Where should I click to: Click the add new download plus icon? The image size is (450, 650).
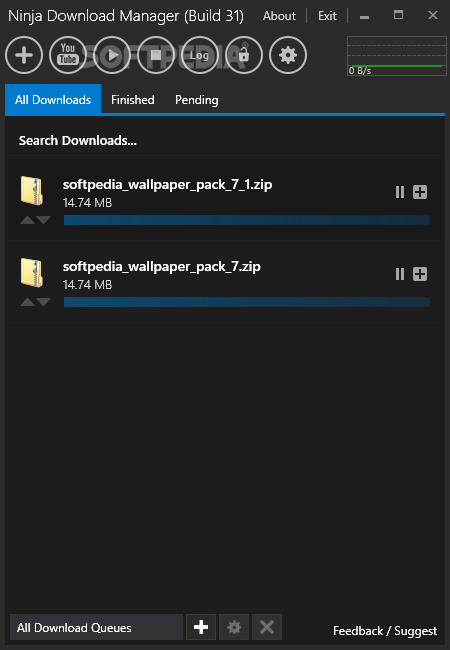pyautogui.click(x=24, y=55)
